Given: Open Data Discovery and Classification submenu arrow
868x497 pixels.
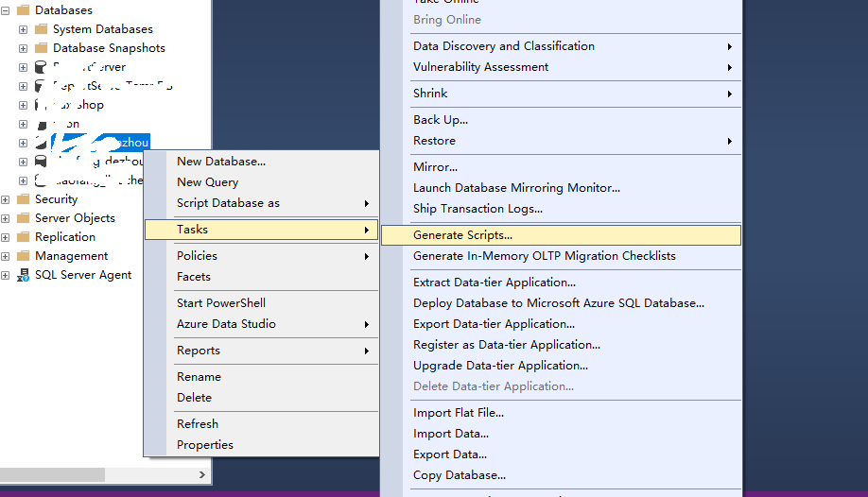Looking at the screenshot, I should 730,46.
